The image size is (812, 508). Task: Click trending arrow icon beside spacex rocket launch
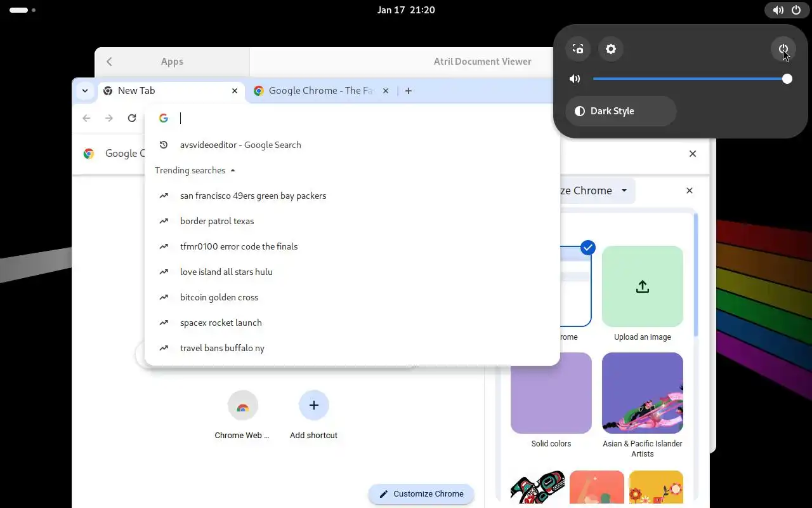[164, 323]
